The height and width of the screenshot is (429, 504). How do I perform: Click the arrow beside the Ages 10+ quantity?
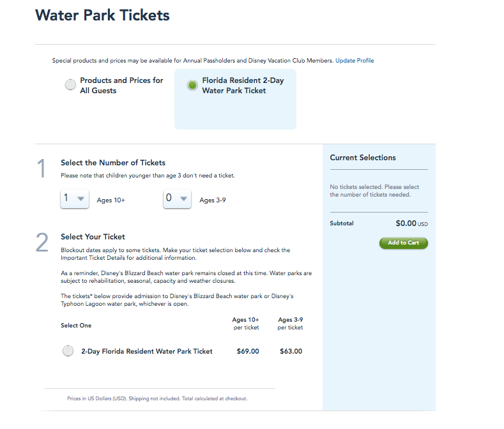(81, 199)
